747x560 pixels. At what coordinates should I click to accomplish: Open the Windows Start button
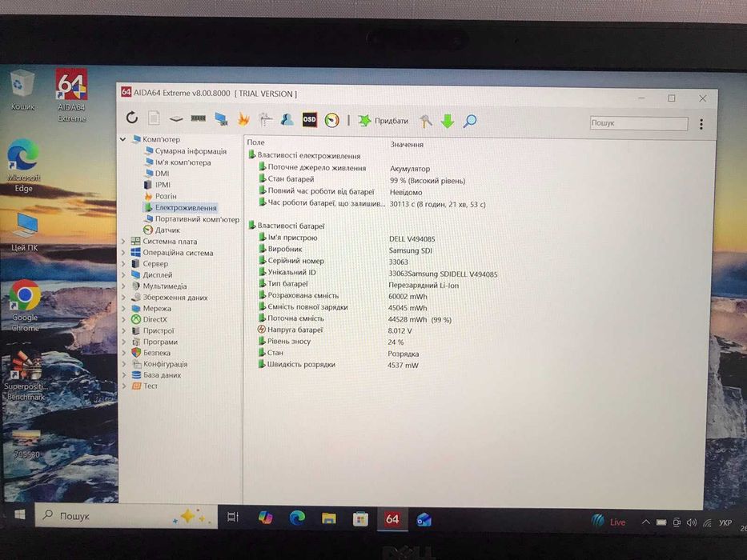click(19, 514)
